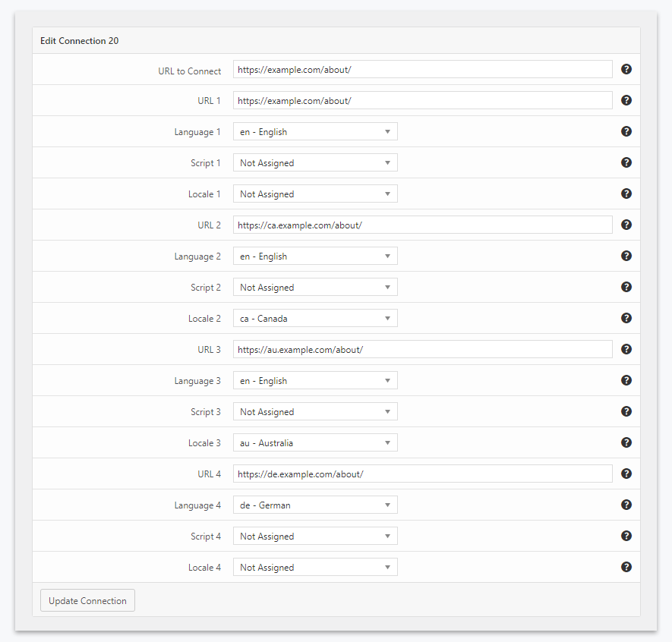Select the URL 2 text field
Image resolution: width=672 pixels, height=642 pixels.
(x=422, y=224)
